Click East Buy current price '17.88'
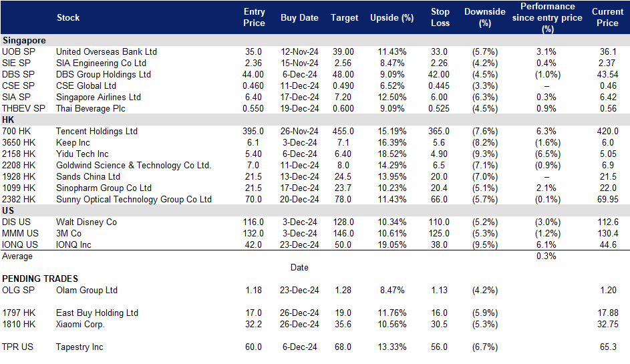The image size is (630, 364). (x=607, y=313)
